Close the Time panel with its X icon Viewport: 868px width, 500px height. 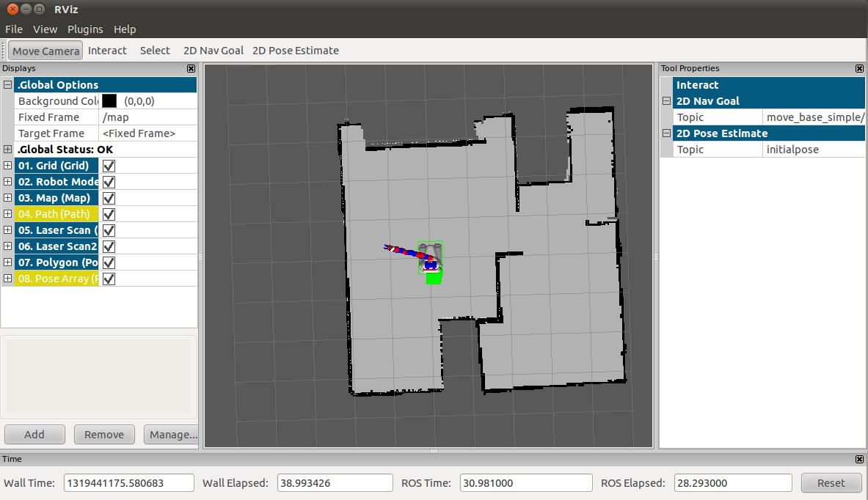860,459
